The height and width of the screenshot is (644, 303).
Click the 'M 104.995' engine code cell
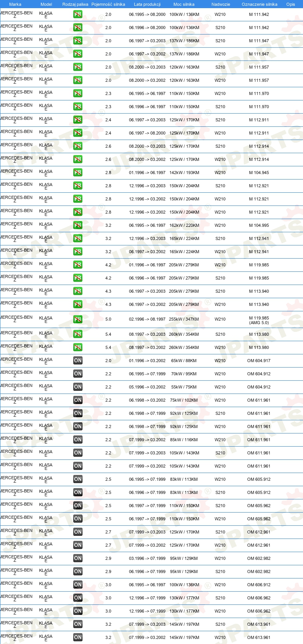click(259, 225)
